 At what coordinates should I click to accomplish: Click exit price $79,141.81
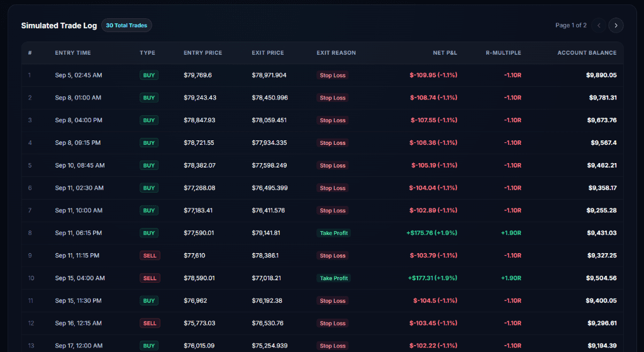tap(266, 233)
